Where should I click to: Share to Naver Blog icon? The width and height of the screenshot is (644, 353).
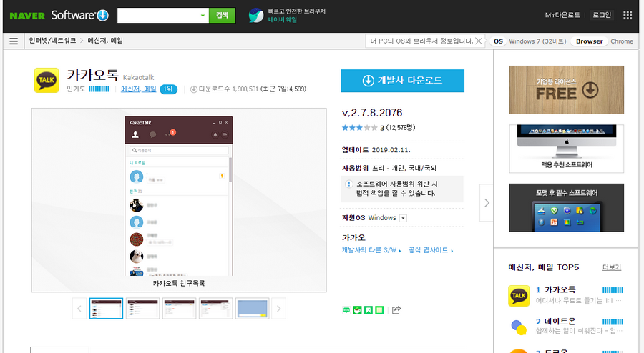[x=346, y=310]
